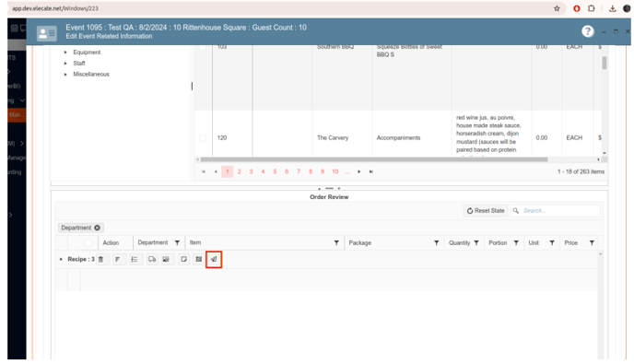Sort by the Action column header
The width and height of the screenshot is (634, 364).
[111, 242]
